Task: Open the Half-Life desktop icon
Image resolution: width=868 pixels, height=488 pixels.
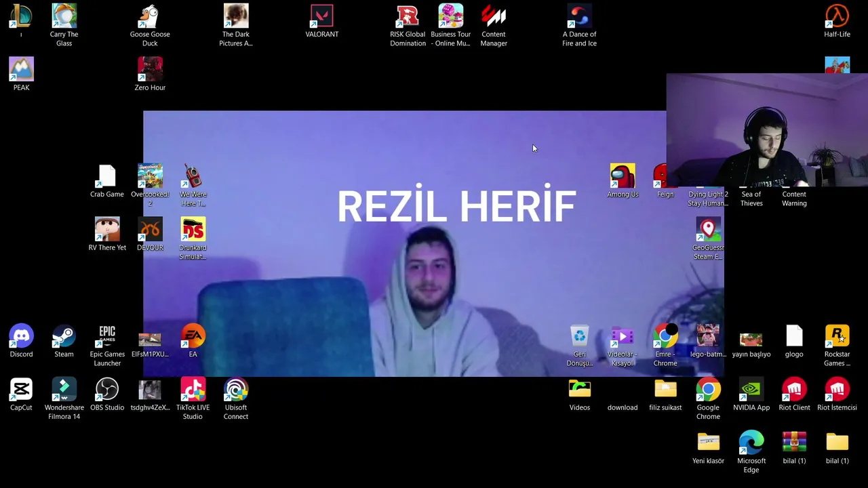Action: (x=837, y=16)
